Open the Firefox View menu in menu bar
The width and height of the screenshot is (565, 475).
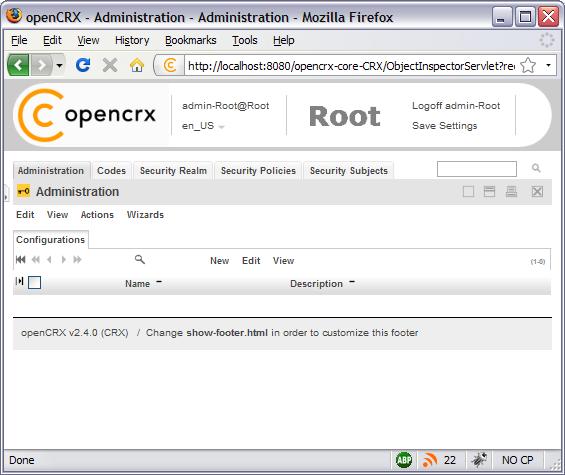pyautogui.click(x=88, y=40)
